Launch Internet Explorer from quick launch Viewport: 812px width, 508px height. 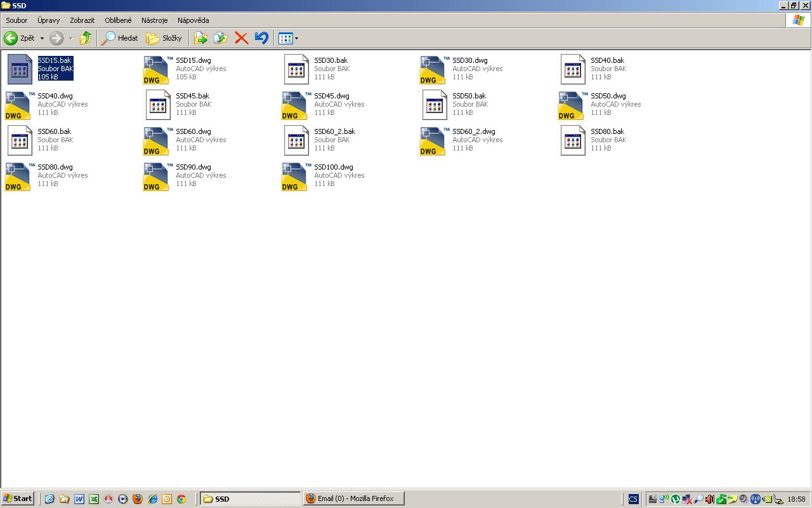tap(152, 499)
